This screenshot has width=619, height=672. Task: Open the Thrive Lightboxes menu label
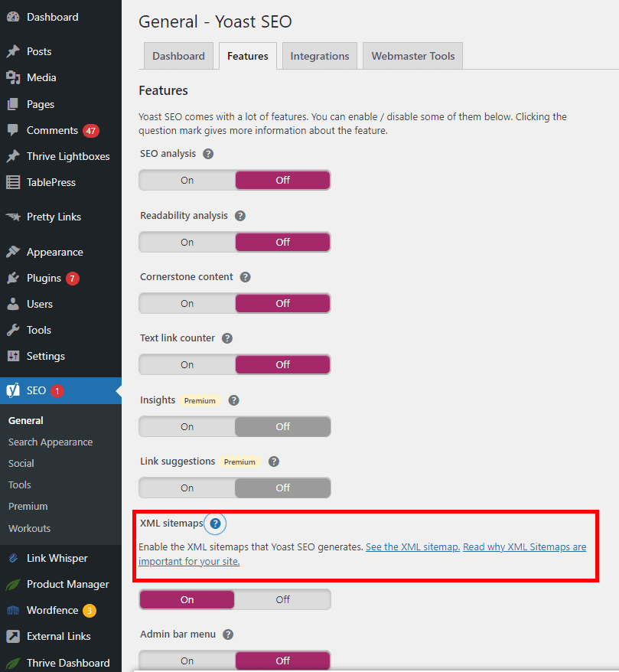68,156
